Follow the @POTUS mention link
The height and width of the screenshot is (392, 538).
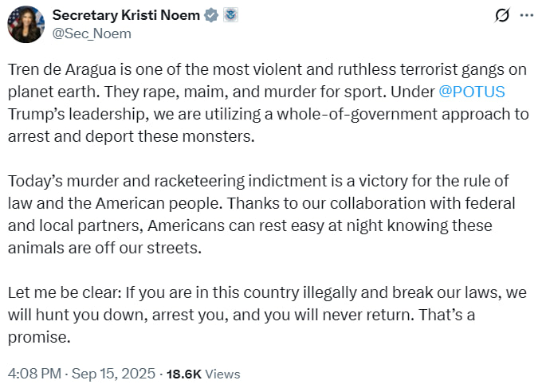(x=472, y=92)
